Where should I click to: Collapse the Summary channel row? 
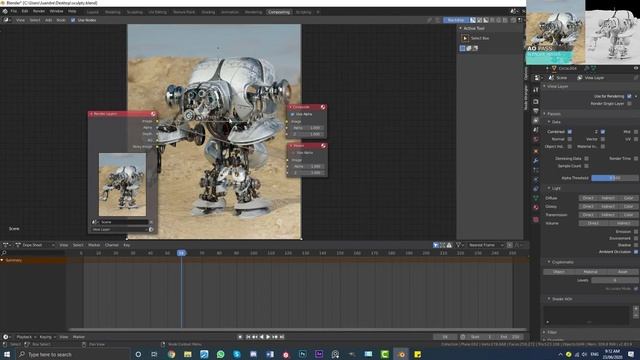pos(2,260)
